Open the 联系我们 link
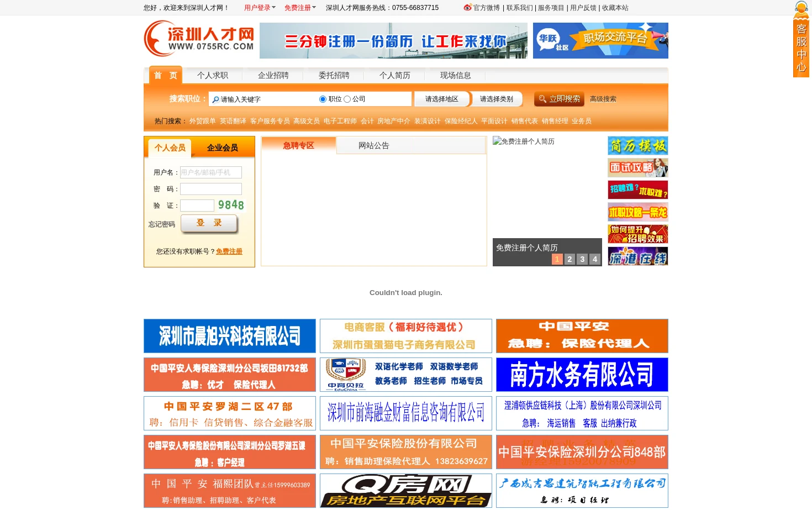This screenshot has height=510, width=812. [x=520, y=8]
